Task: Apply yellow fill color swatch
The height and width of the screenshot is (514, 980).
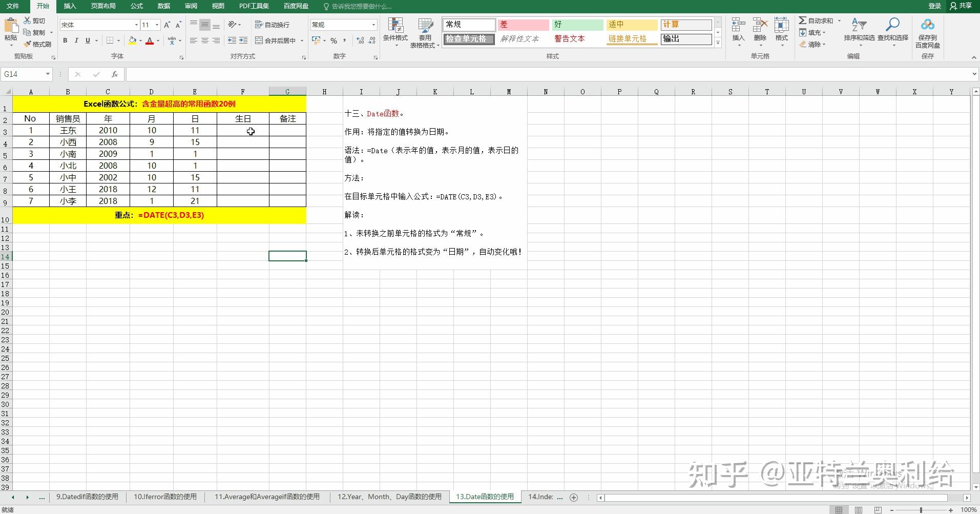Action: (x=132, y=40)
